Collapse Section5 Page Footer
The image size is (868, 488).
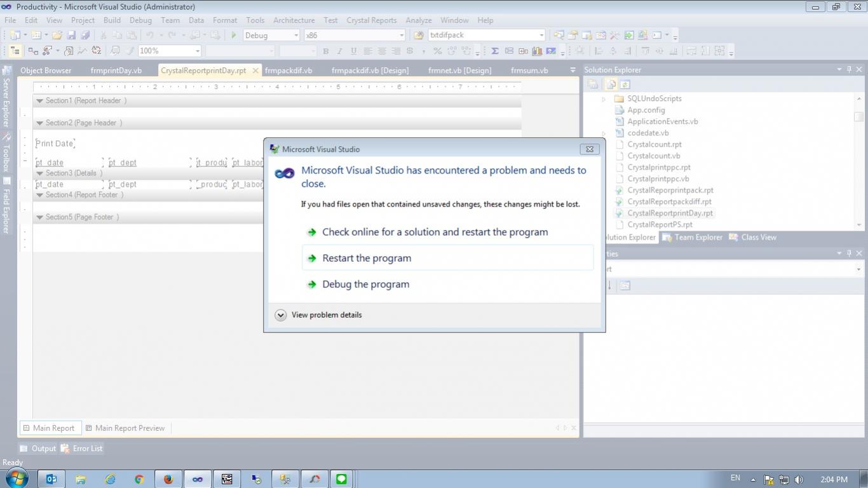[x=39, y=217]
